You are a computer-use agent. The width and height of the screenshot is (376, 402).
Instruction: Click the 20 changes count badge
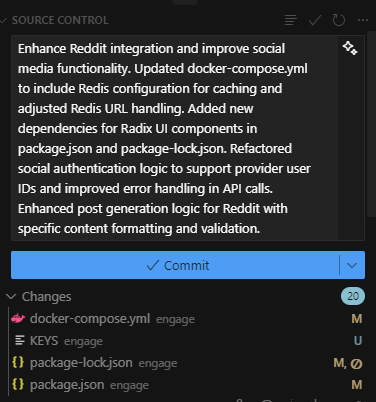[x=353, y=296]
